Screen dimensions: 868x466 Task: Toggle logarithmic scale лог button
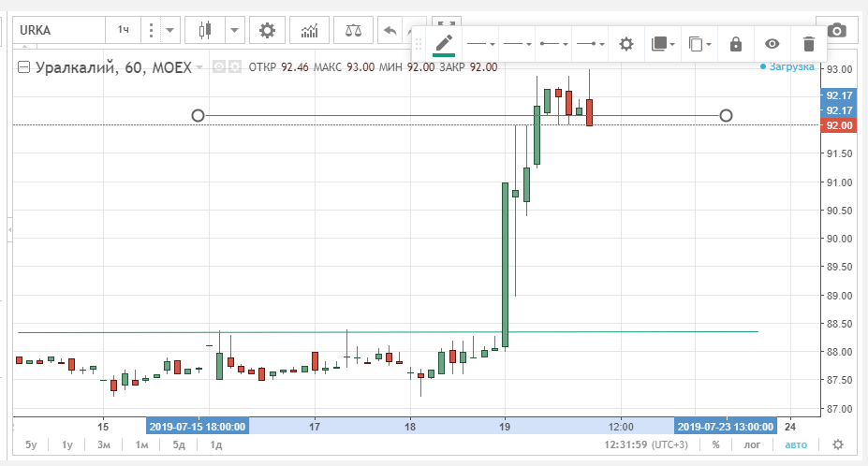point(752,445)
